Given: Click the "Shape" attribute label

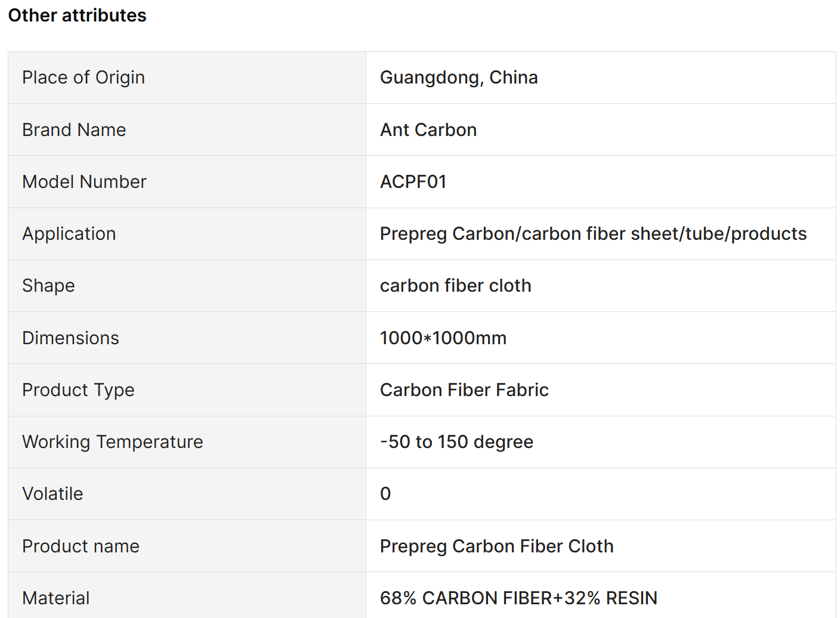Looking at the screenshot, I should coord(49,286).
